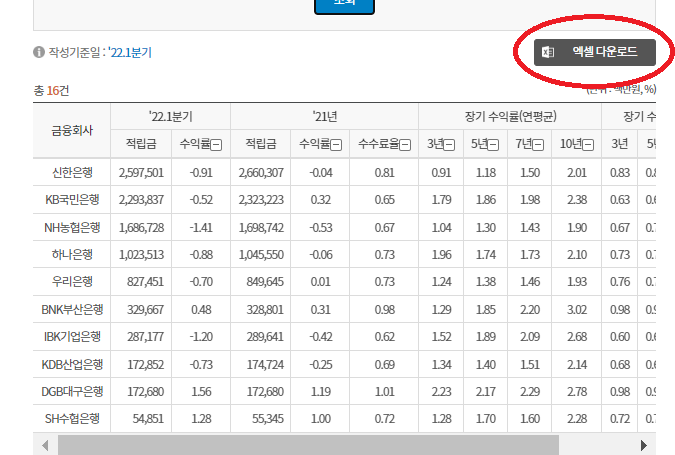Click the -1.20 yield for IBK기업은행
This screenshot has width=675, height=455.
(x=201, y=337)
